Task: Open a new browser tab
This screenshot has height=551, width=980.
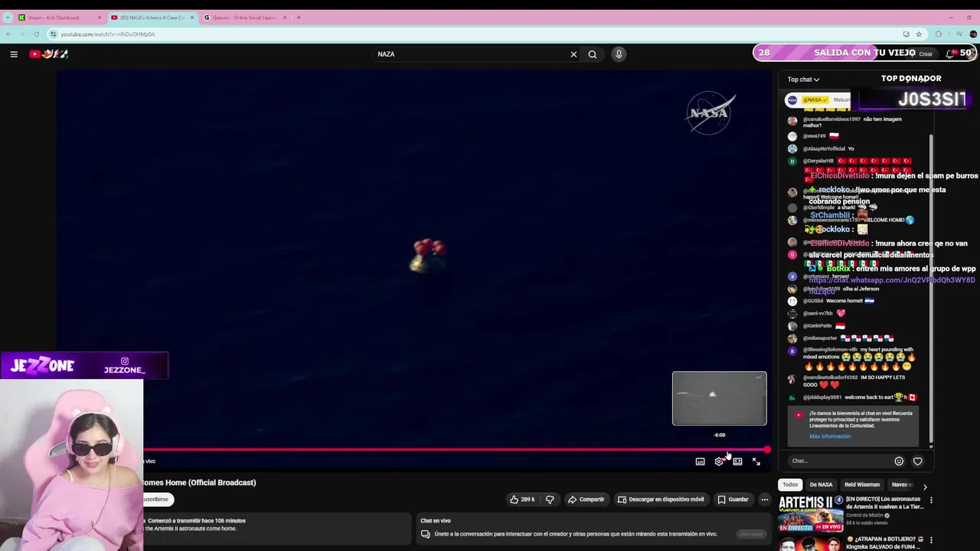Action: [299, 18]
